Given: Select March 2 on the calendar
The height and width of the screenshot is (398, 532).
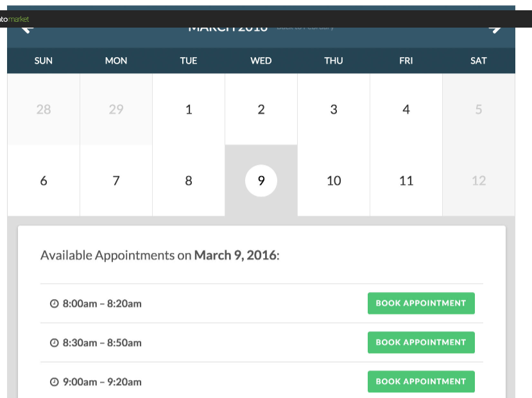Looking at the screenshot, I should coord(261,109).
